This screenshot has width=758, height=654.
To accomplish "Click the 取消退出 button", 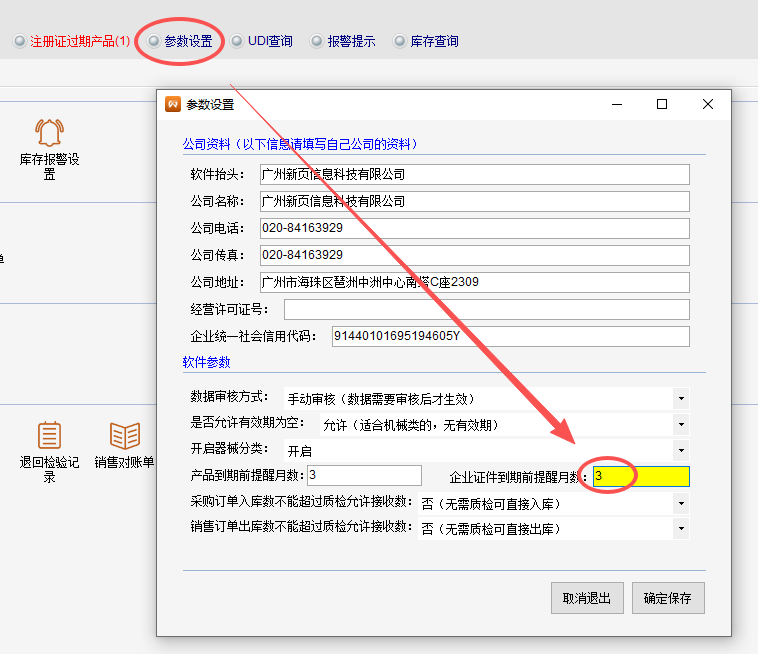I will click(x=587, y=598).
